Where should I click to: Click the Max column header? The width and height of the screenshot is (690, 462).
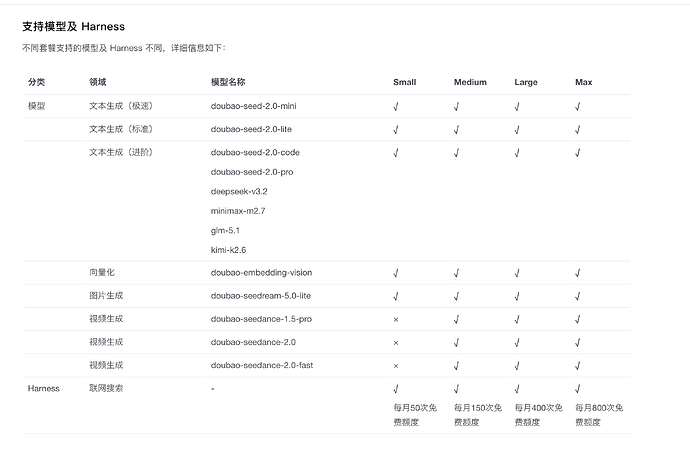(x=584, y=82)
